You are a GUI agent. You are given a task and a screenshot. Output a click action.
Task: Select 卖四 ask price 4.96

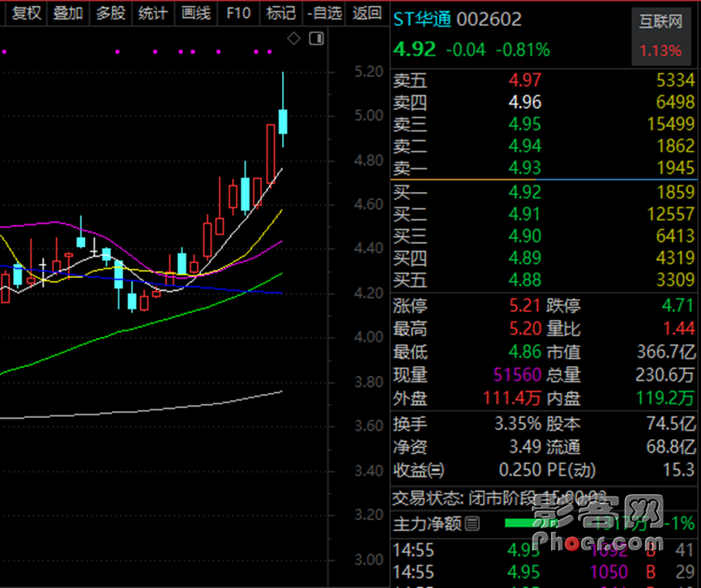click(x=525, y=102)
